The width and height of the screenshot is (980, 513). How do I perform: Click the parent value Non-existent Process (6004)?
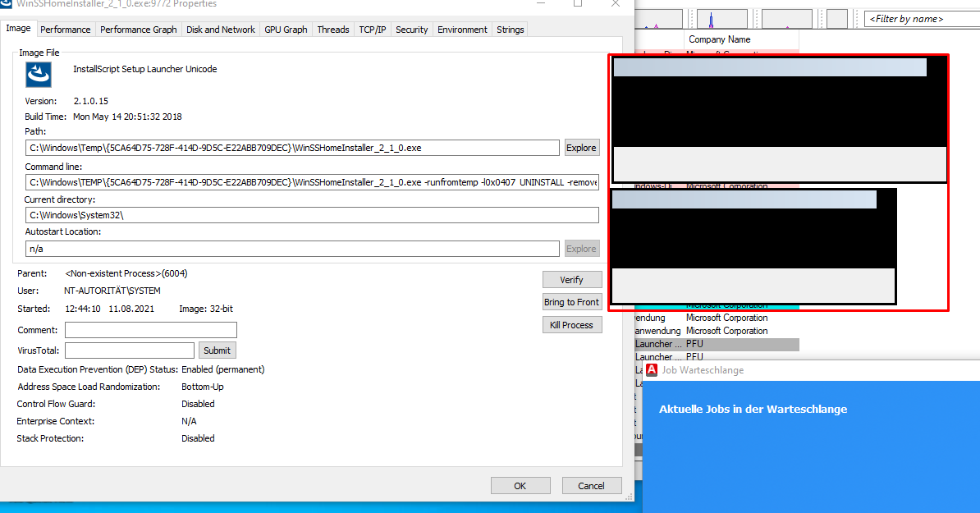(x=126, y=273)
